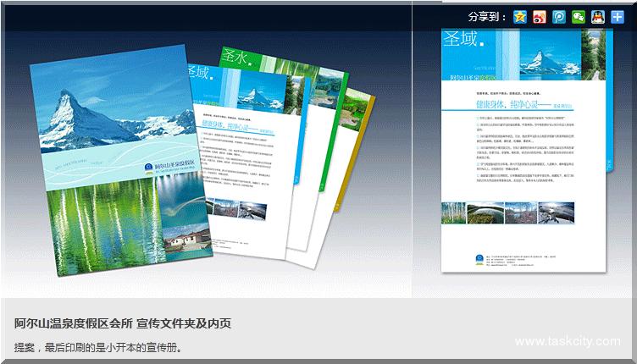Click the description text 提案，最后印刷的是小开本的宣传册
The height and width of the screenshot is (364, 637).
[97, 347]
